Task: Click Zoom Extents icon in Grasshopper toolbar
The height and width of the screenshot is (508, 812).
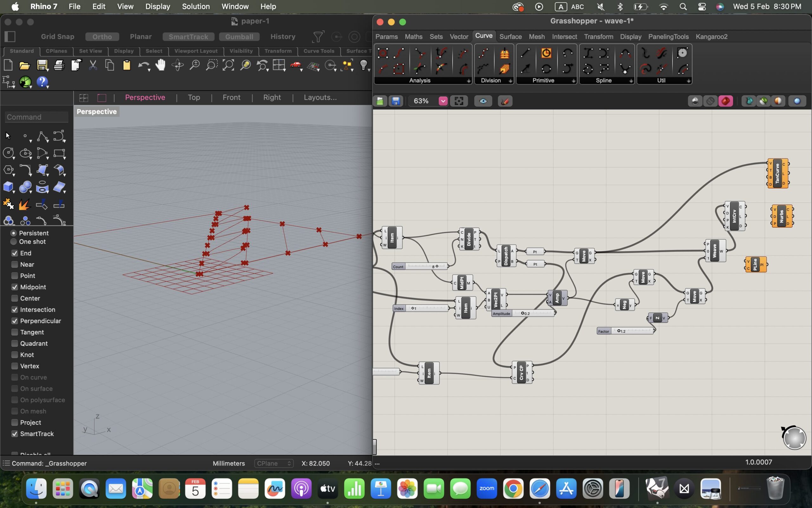Action: [x=459, y=101]
